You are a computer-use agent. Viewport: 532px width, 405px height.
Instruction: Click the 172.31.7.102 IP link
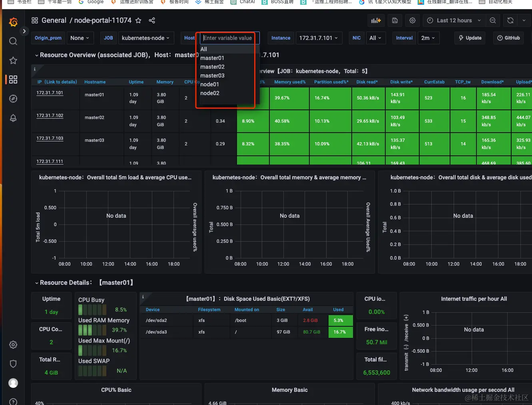coord(50,115)
